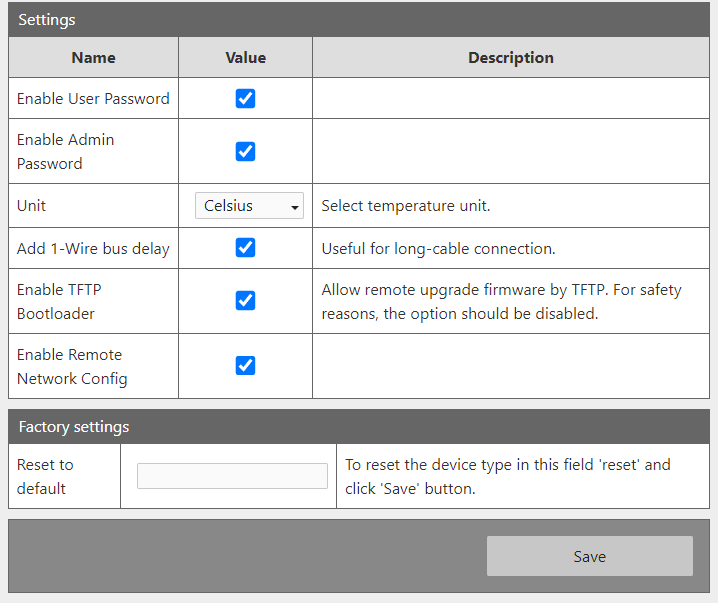Select the Name column header
The image size is (718, 603).
click(x=94, y=58)
